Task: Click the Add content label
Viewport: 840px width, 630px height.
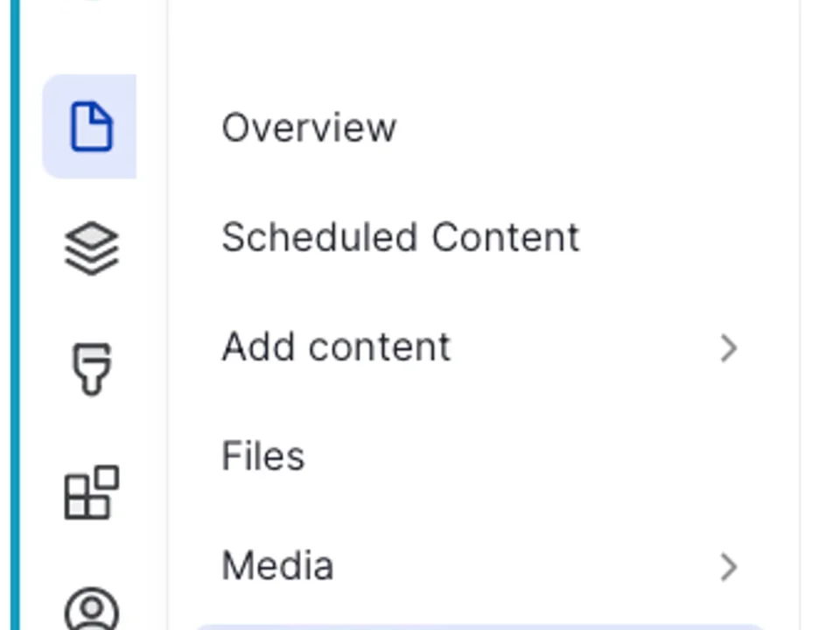Action: [x=336, y=346]
